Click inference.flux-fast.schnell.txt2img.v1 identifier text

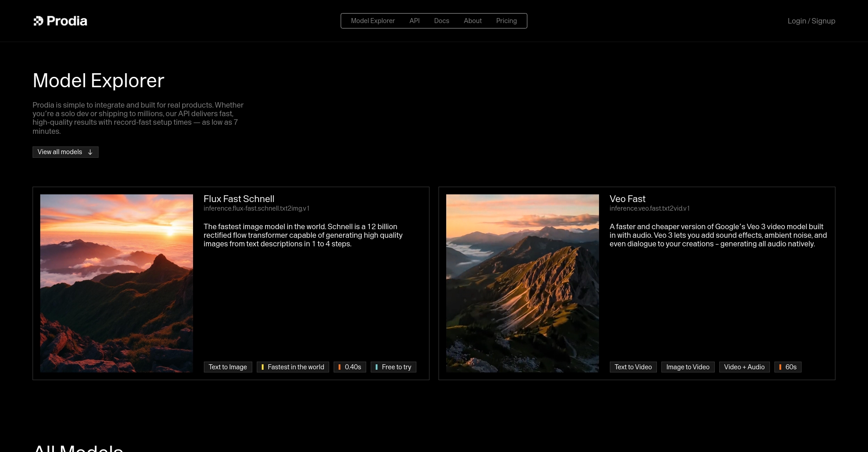click(x=256, y=208)
